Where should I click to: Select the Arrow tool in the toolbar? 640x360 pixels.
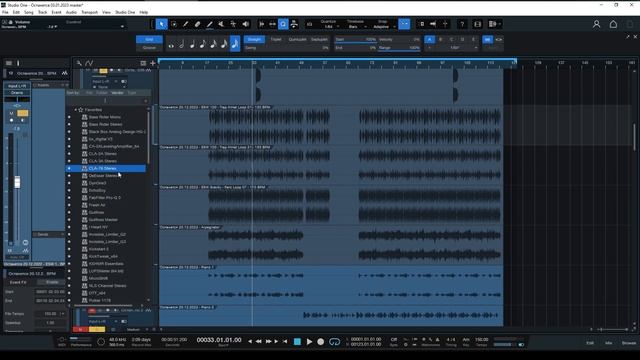point(162,24)
